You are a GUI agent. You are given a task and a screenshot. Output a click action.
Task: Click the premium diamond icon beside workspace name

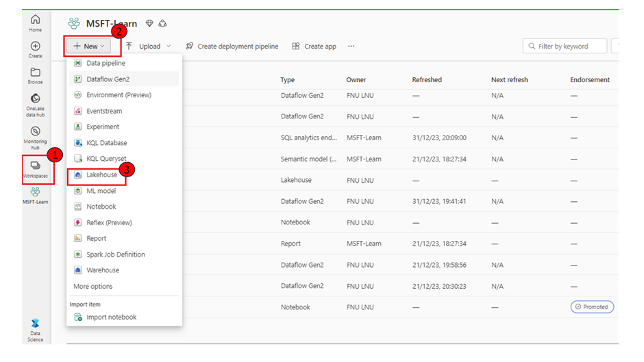[x=149, y=23]
